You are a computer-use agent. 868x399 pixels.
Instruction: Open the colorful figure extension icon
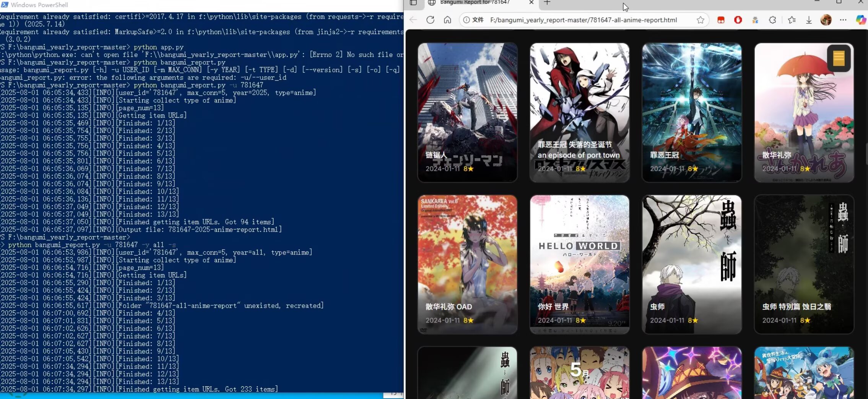tap(755, 20)
